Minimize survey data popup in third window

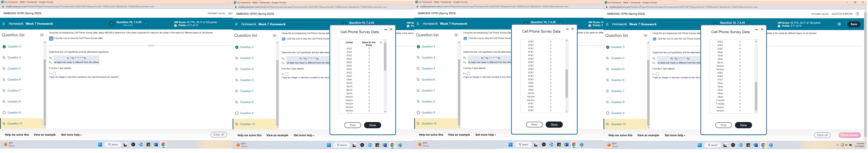(567, 29)
